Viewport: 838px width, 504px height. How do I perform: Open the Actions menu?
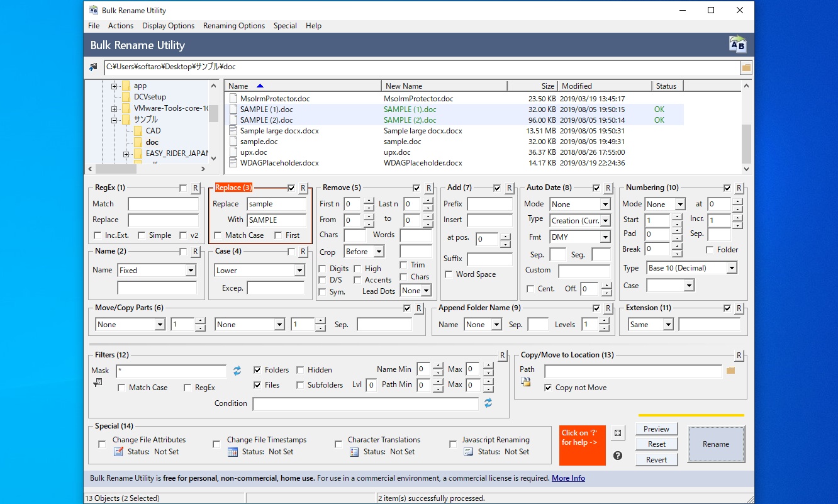[x=121, y=26]
